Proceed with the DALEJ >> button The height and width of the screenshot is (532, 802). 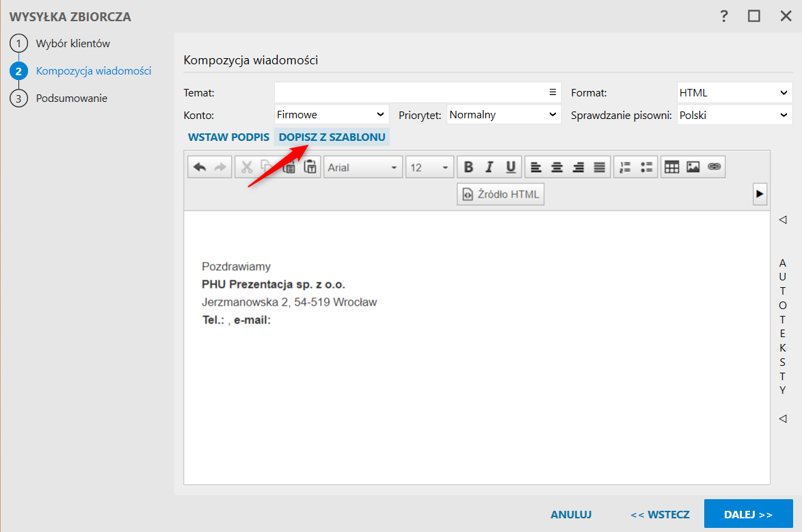click(748, 514)
